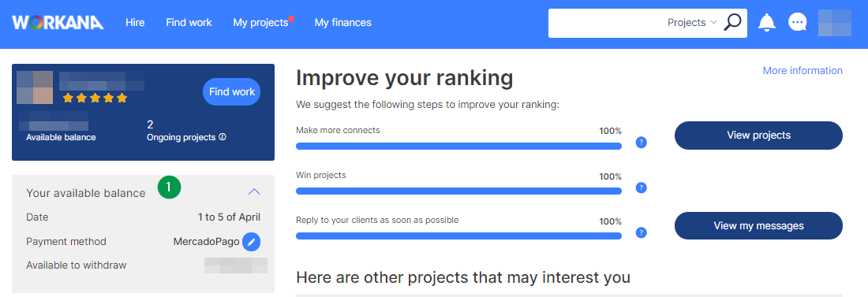Click help icon beside Reply to clients
The height and width of the screenshot is (297, 868).
[641, 232]
